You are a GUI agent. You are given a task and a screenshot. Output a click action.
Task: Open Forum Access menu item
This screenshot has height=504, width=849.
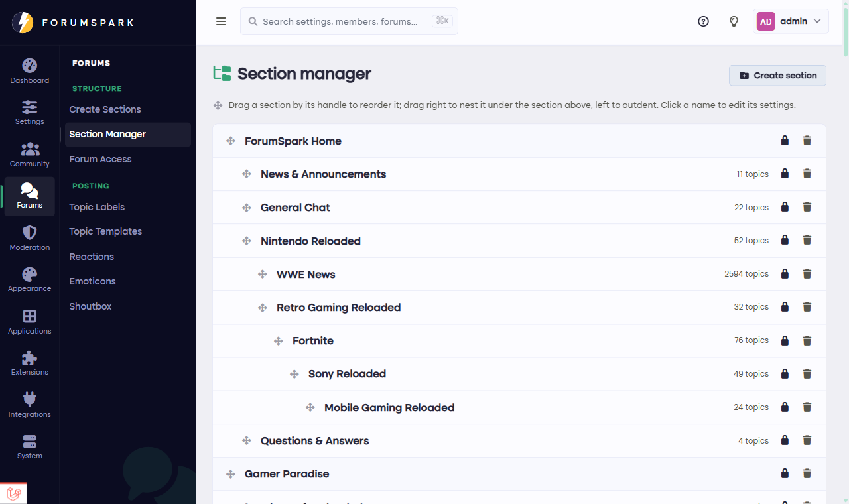pos(100,159)
